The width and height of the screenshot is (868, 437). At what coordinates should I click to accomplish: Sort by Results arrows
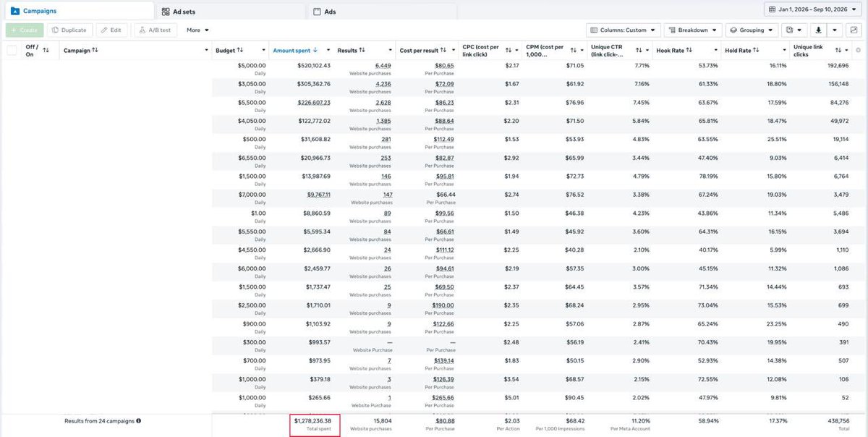[x=362, y=50]
